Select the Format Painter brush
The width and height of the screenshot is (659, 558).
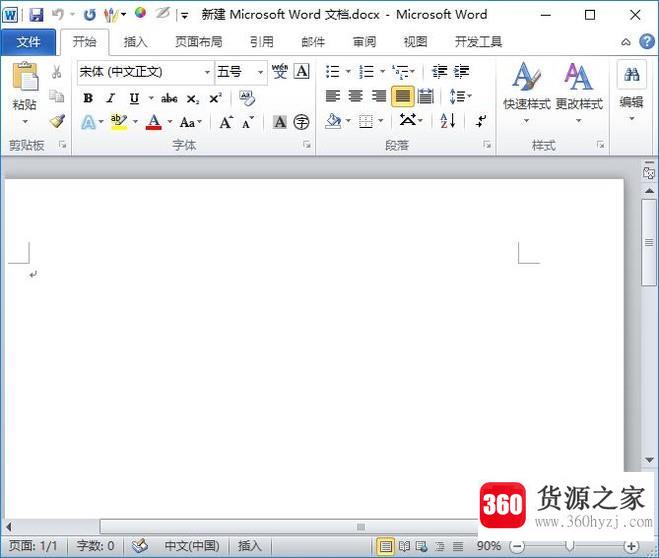57,121
